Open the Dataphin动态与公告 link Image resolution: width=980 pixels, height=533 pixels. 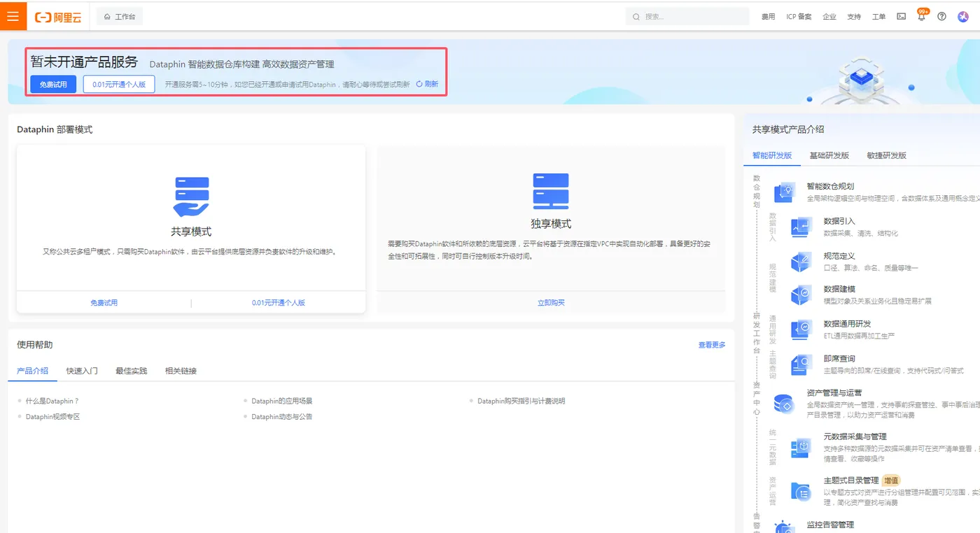click(282, 417)
